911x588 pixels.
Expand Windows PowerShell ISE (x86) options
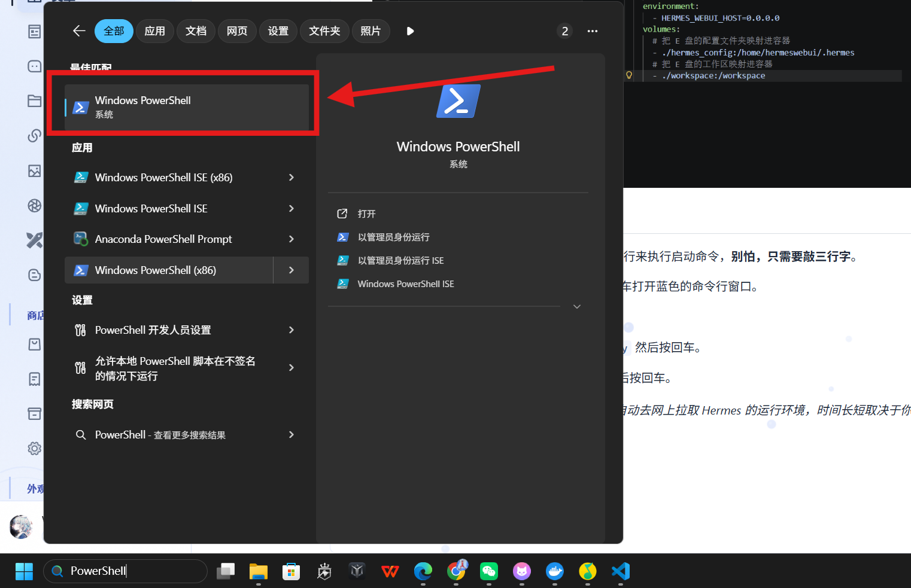click(x=291, y=178)
